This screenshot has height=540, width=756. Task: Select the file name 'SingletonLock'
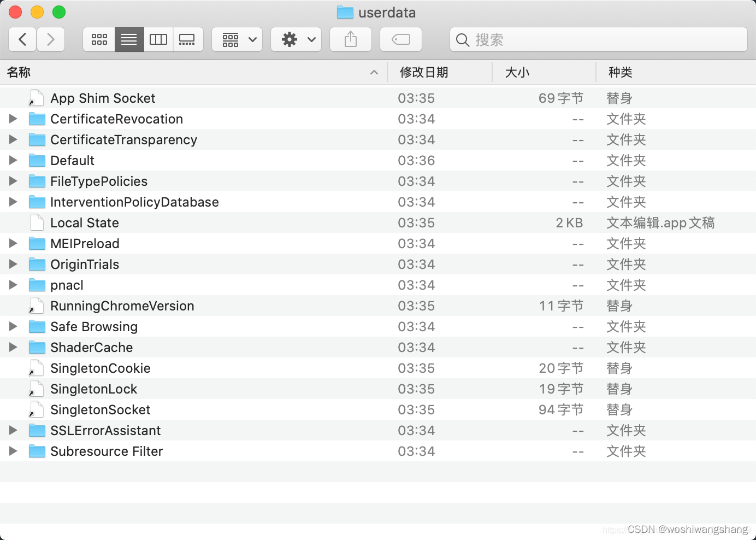94,389
